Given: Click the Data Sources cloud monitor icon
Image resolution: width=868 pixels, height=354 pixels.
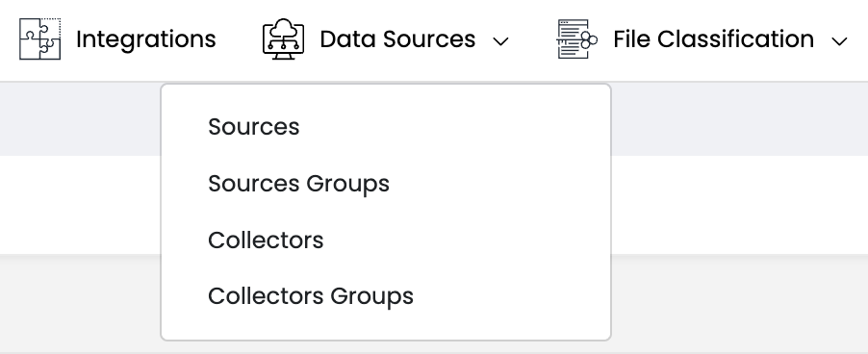Looking at the screenshot, I should pos(284,39).
